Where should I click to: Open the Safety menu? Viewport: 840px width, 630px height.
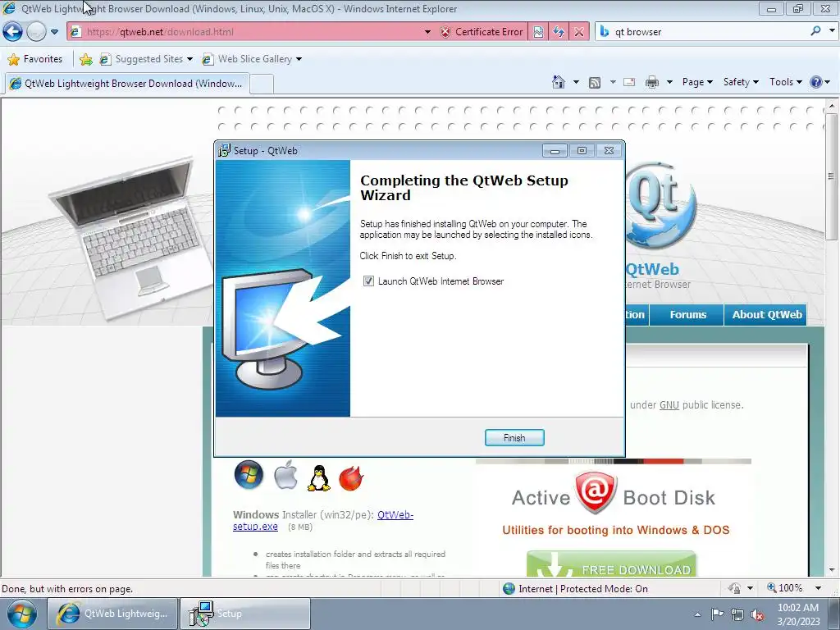[x=741, y=82]
